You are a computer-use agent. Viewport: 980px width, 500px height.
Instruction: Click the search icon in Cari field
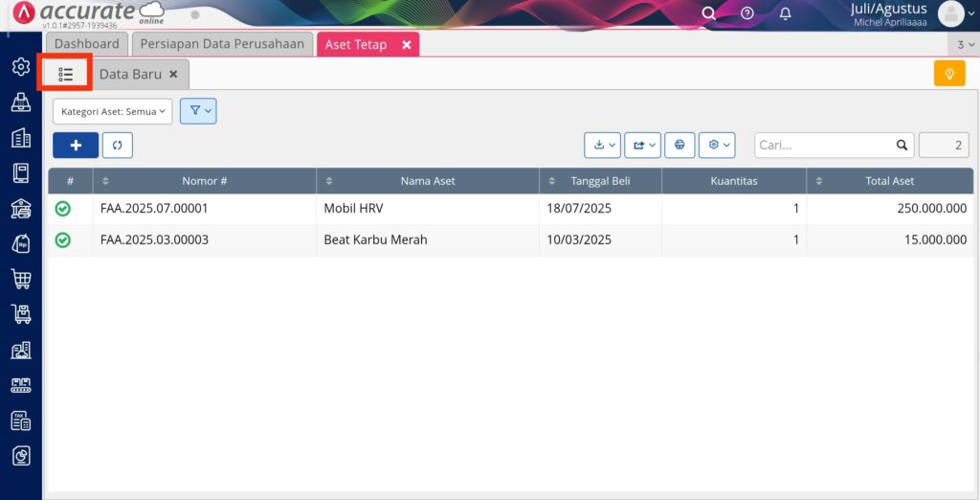click(902, 146)
